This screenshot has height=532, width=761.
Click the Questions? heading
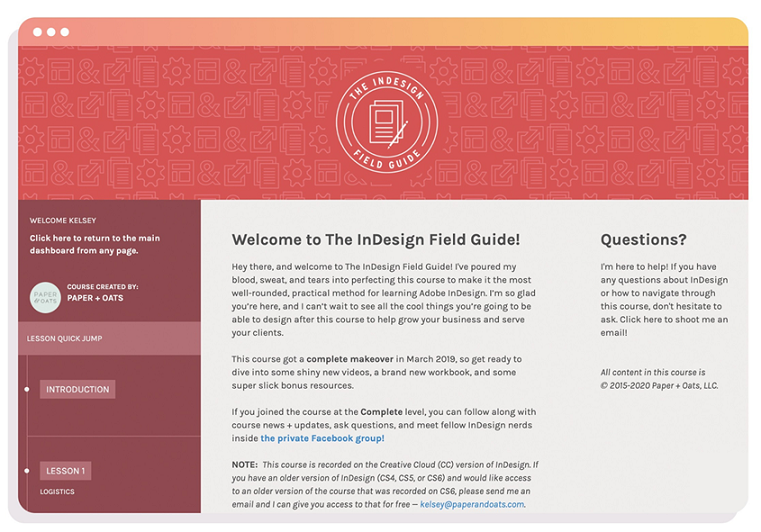[644, 240]
